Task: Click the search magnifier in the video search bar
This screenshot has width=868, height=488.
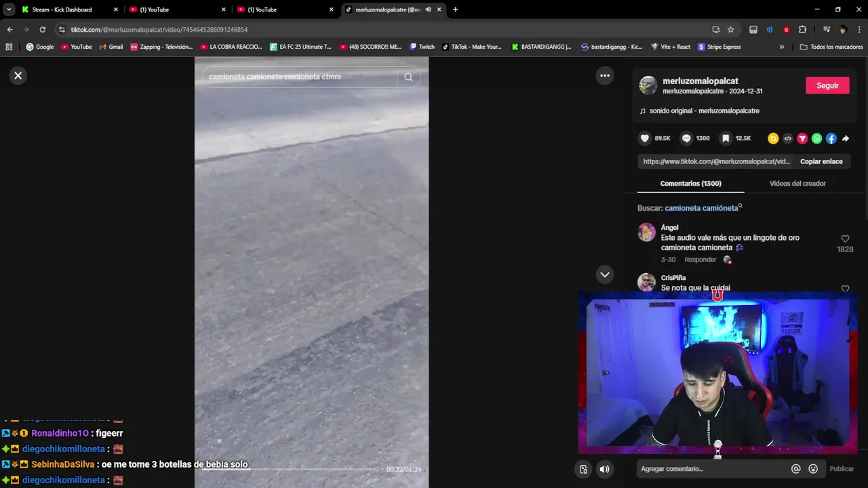Action: point(408,77)
